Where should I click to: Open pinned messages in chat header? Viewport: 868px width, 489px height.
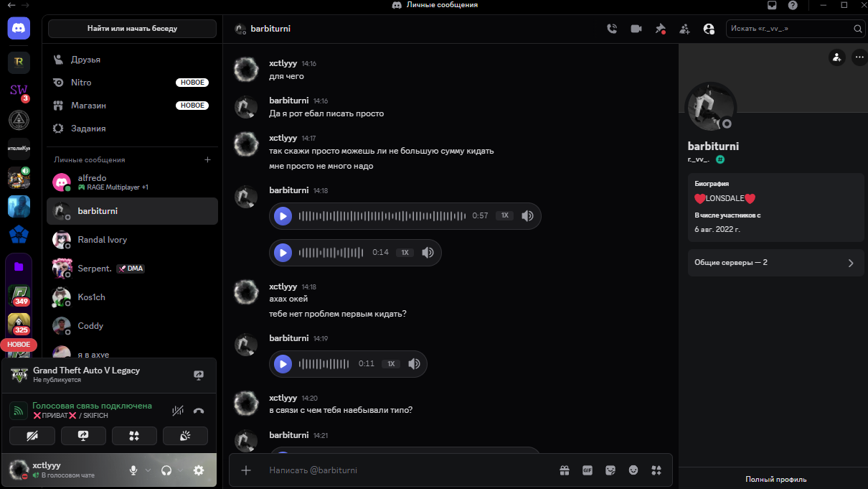click(661, 29)
